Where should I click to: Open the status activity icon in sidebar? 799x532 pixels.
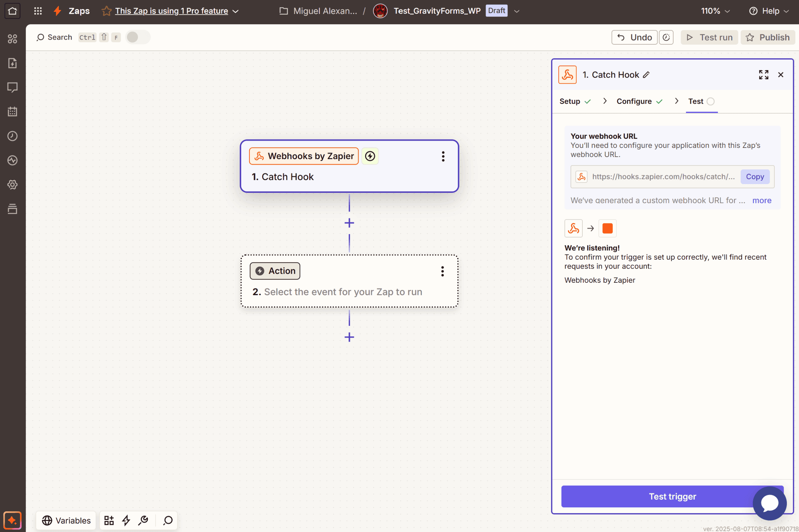pos(12,160)
